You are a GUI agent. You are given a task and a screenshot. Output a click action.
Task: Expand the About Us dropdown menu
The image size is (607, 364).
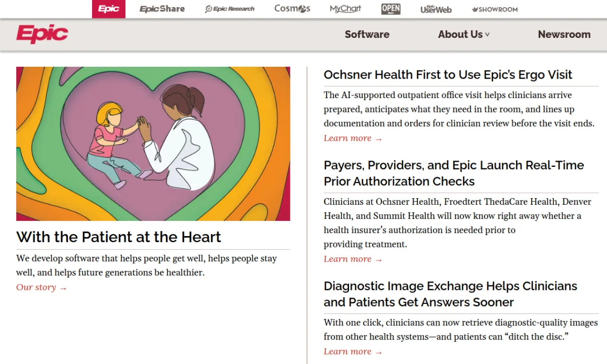click(x=464, y=34)
